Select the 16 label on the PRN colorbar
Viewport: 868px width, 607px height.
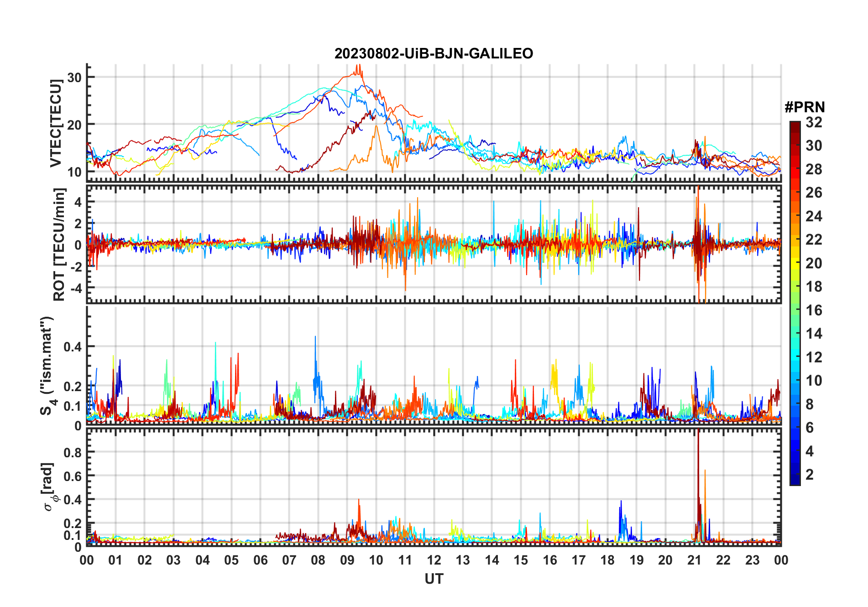814,310
